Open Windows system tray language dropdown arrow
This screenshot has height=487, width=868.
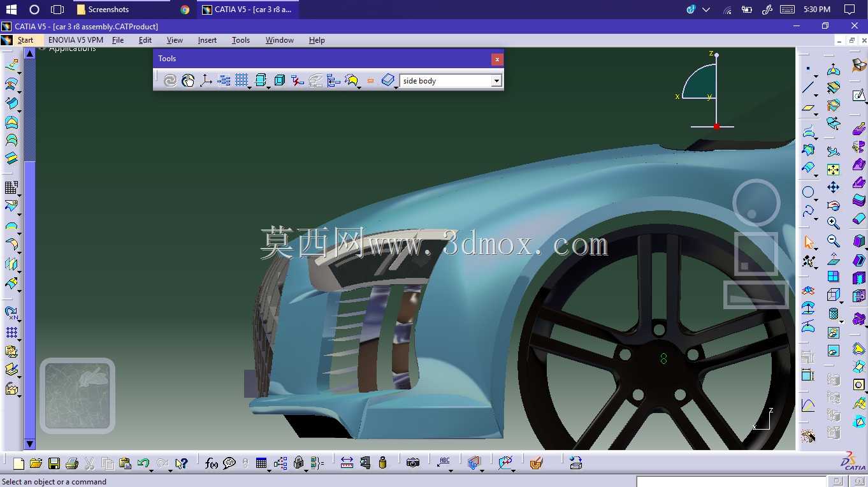tap(706, 10)
